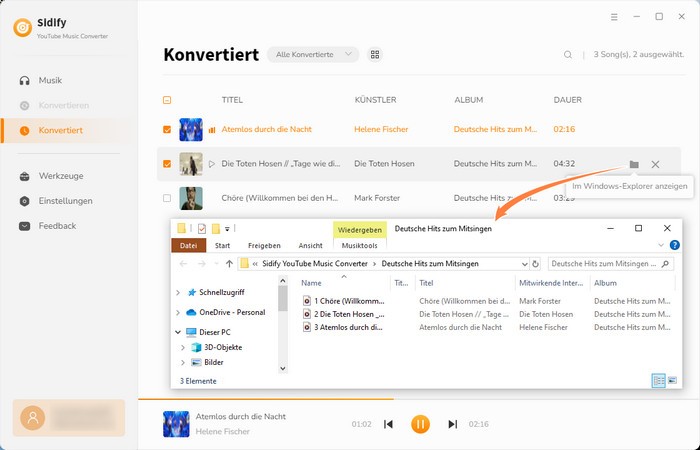Image resolution: width=700 pixels, height=450 pixels.
Task: Click the Sidify logo icon
Action: [22, 28]
